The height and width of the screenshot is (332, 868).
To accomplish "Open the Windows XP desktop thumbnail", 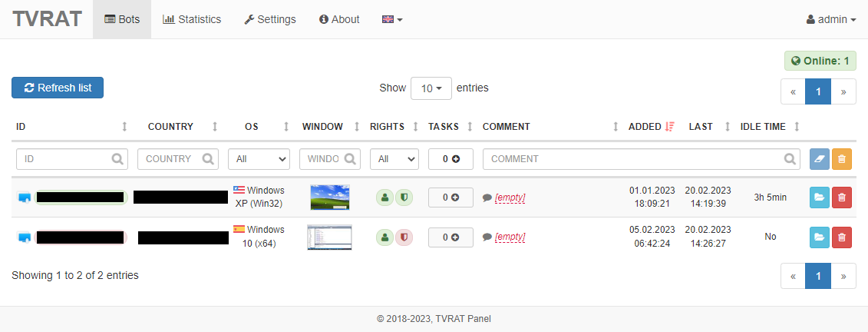I will click(x=330, y=198).
